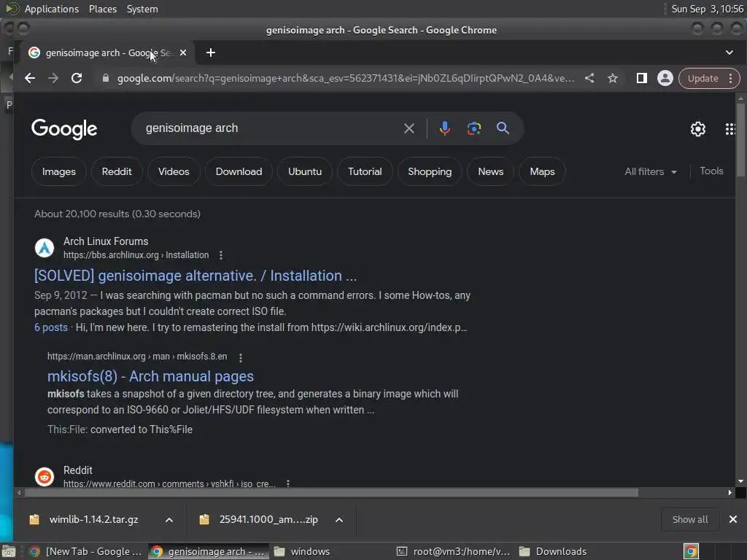Open the Tools search options
747x560 pixels.
pos(711,171)
